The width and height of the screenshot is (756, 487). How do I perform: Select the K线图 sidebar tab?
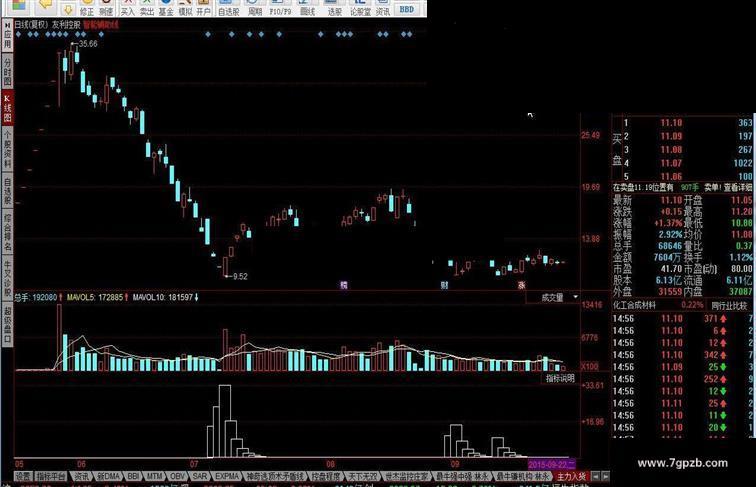point(7,108)
